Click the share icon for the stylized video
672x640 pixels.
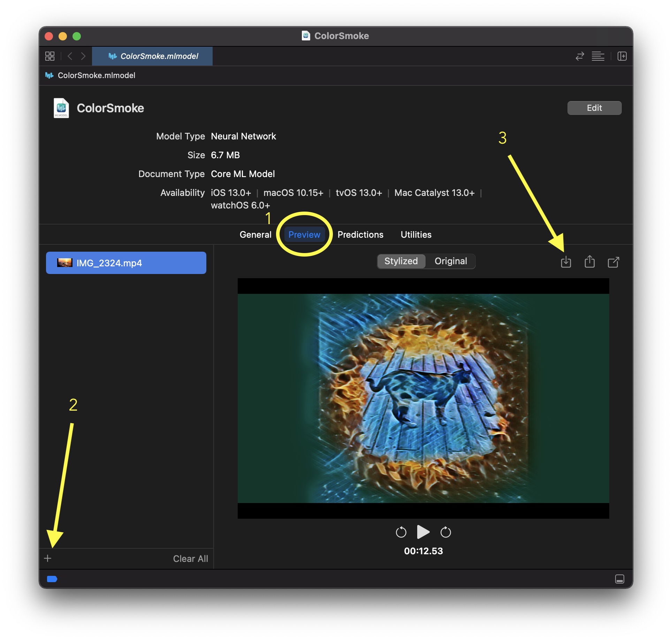[590, 261]
